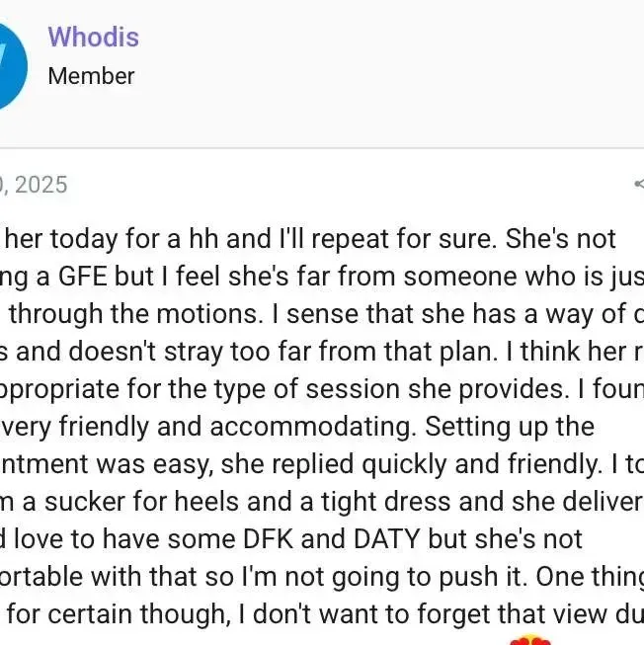Click the empty grey header area beside Whodis
This screenshot has width=644, height=645.
click(x=391, y=74)
